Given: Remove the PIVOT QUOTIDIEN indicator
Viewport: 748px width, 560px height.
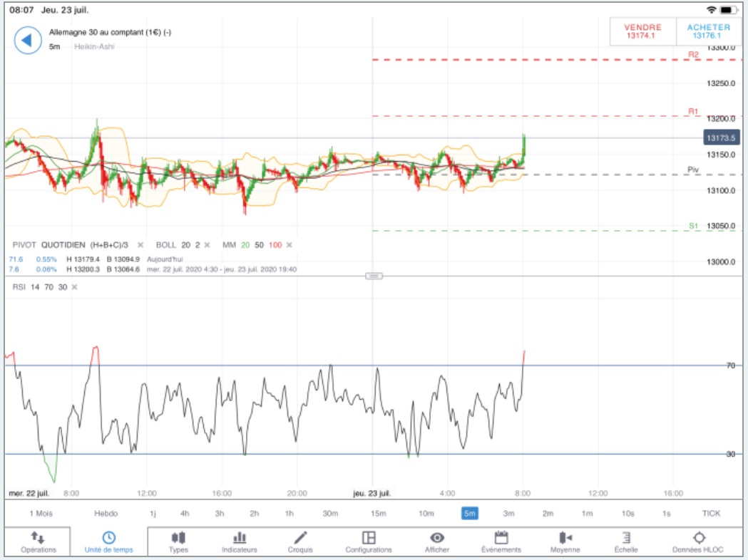Looking at the screenshot, I should point(140,245).
